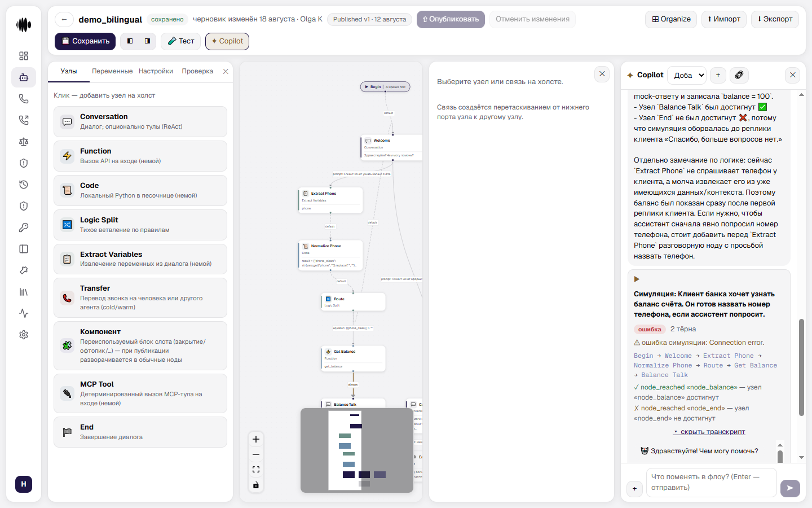Add an End node
The image size is (812, 508).
pyautogui.click(x=140, y=432)
